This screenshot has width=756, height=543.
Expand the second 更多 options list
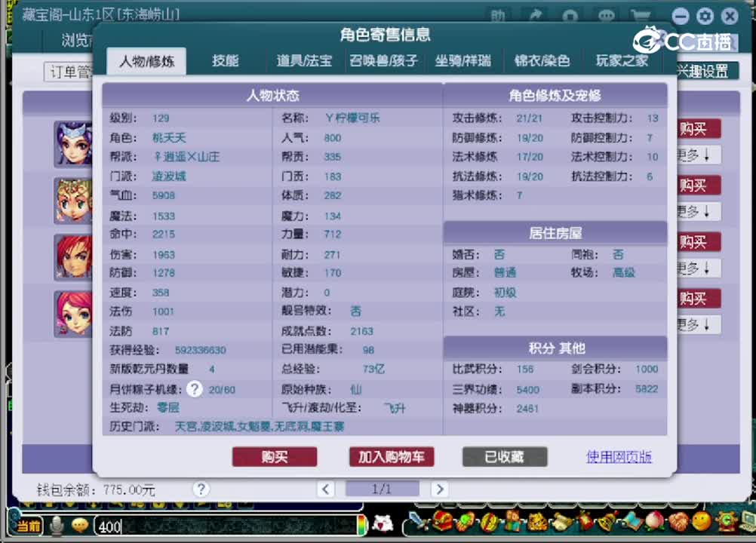698,211
